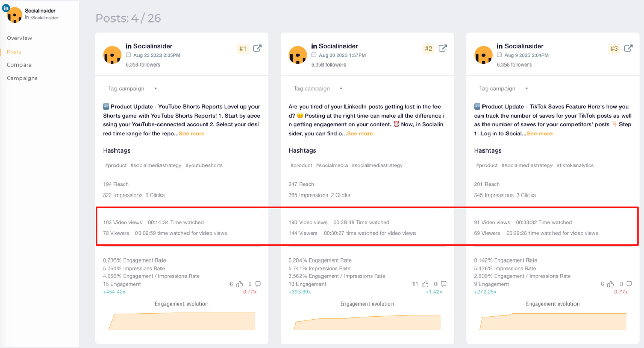Click Engagement evolution chart on post #1

coord(181,321)
